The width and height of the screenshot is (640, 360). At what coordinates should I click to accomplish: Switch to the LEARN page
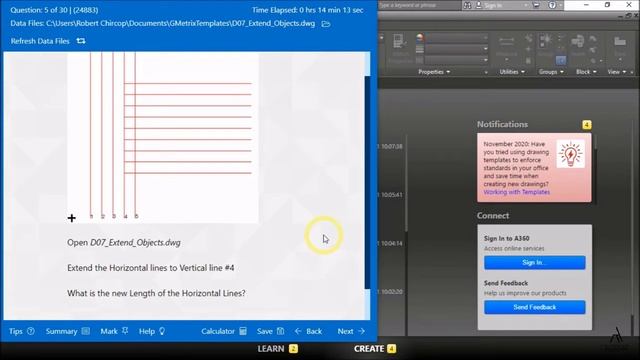tap(277, 349)
